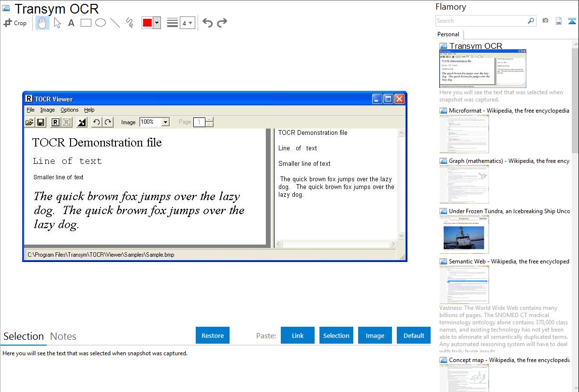Click the R recognize OCR icon

coord(56,122)
